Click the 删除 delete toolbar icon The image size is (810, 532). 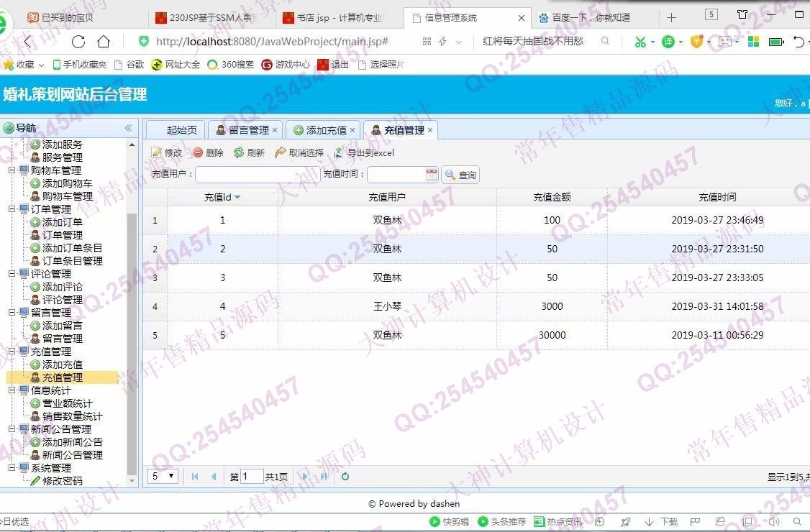click(198, 153)
